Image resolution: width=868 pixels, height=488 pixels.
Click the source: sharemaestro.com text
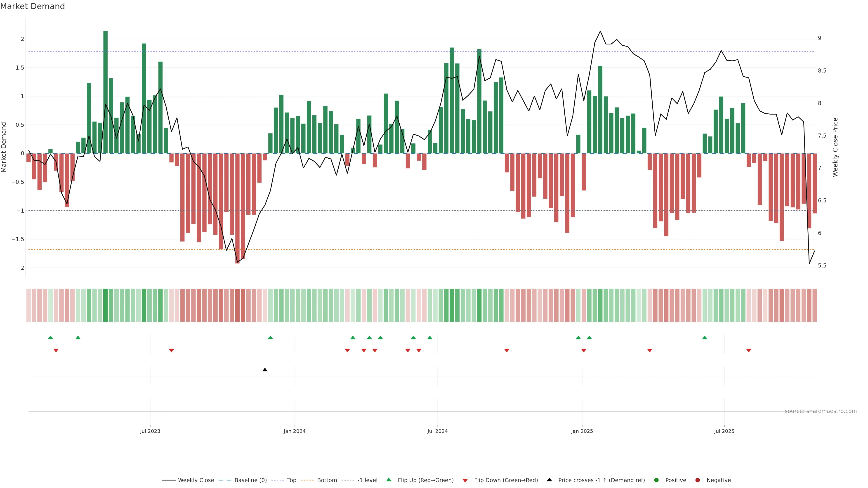pyautogui.click(x=821, y=411)
